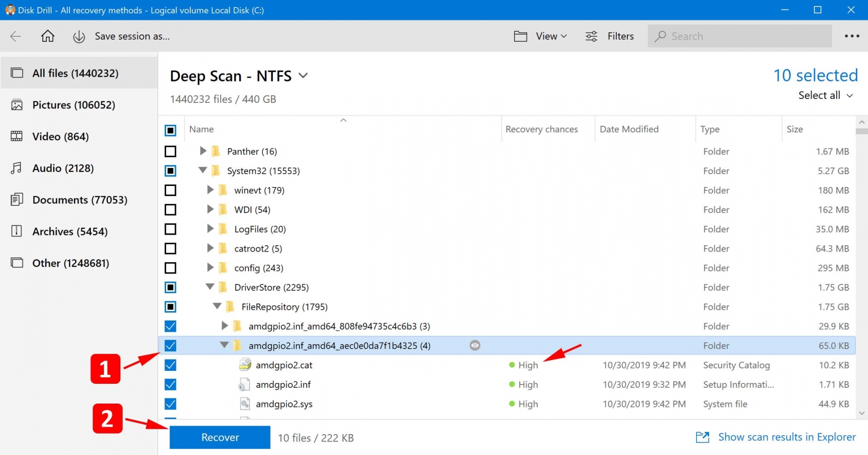Click the Audio music note icon
The height and width of the screenshot is (455, 868).
17,168
